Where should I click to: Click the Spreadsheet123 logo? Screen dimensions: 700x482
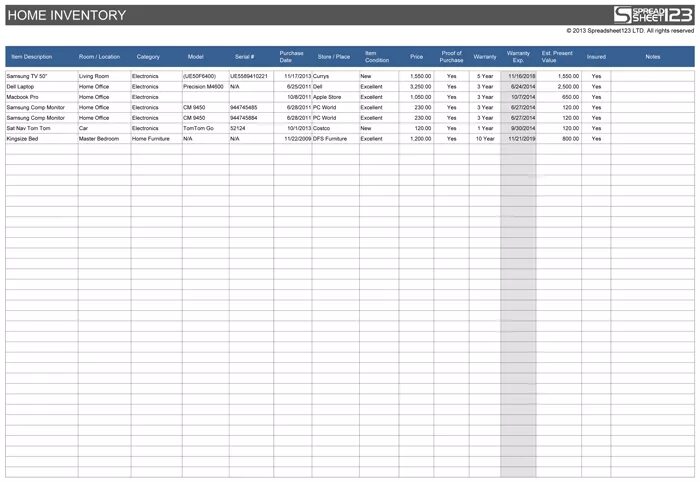click(x=653, y=15)
